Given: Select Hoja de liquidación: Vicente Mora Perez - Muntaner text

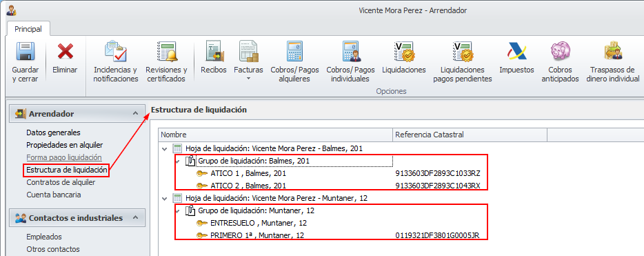Looking at the screenshot, I should 276,198.
